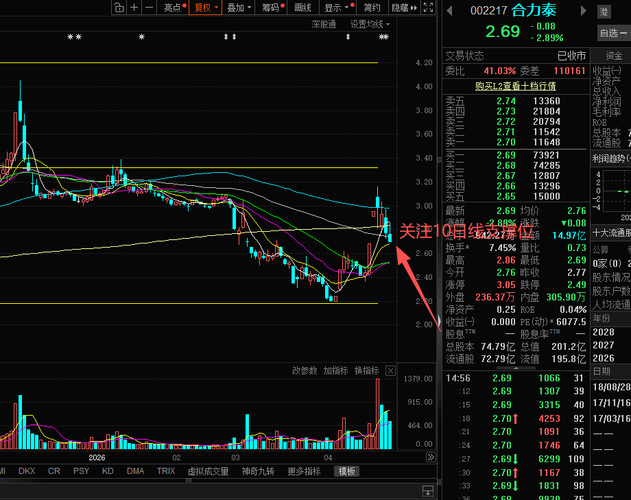Screen dimensions: 631x500
Task: Open 设置均线 moving average settings dropdown
Action: coord(369,25)
